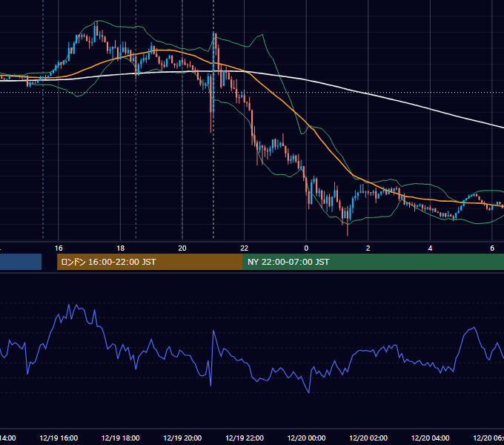Click the 12/20 02:00 date label
Image resolution: width=504 pixels, height=445 pixels.
click(368, 438)
